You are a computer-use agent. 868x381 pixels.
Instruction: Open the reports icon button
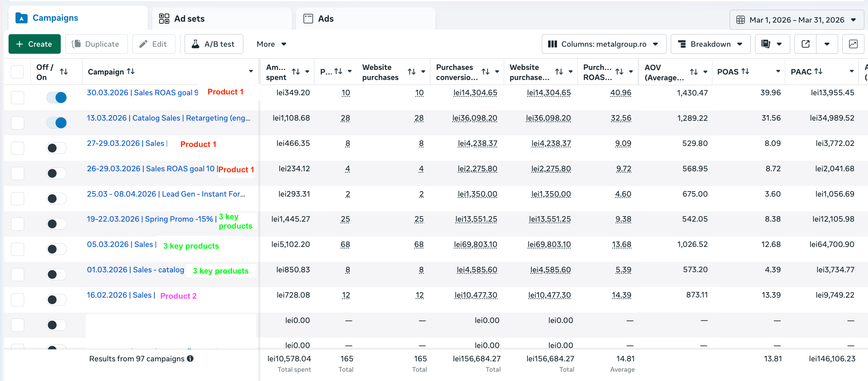pos(766,44)
